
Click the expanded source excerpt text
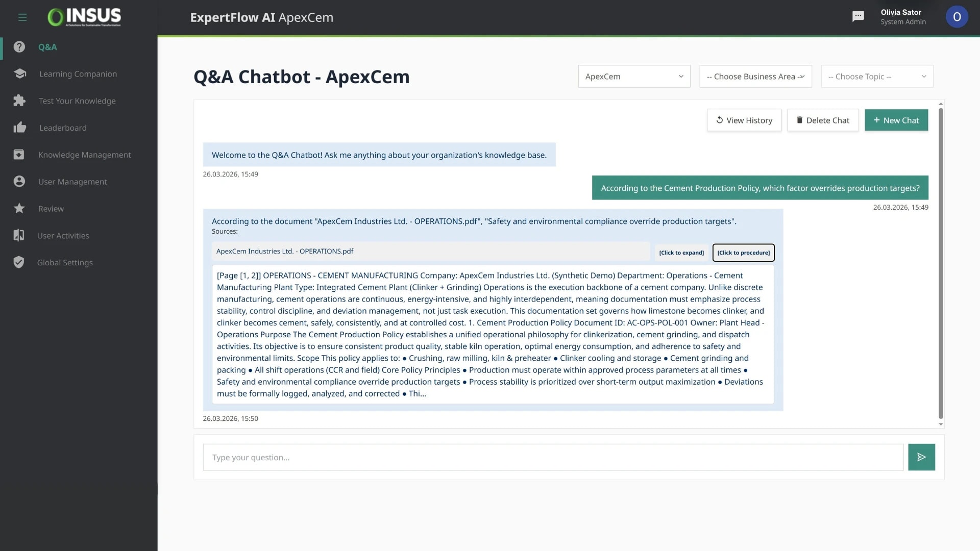(x=493, y=334)
